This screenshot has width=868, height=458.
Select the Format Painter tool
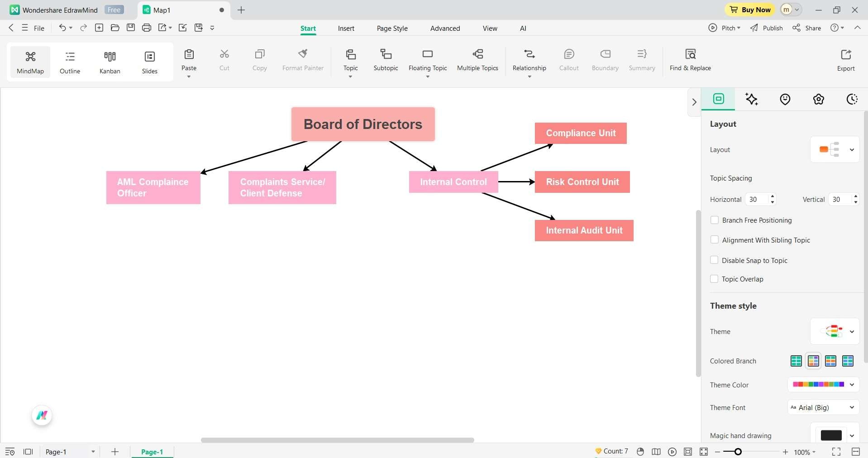[x=302, y=60]
